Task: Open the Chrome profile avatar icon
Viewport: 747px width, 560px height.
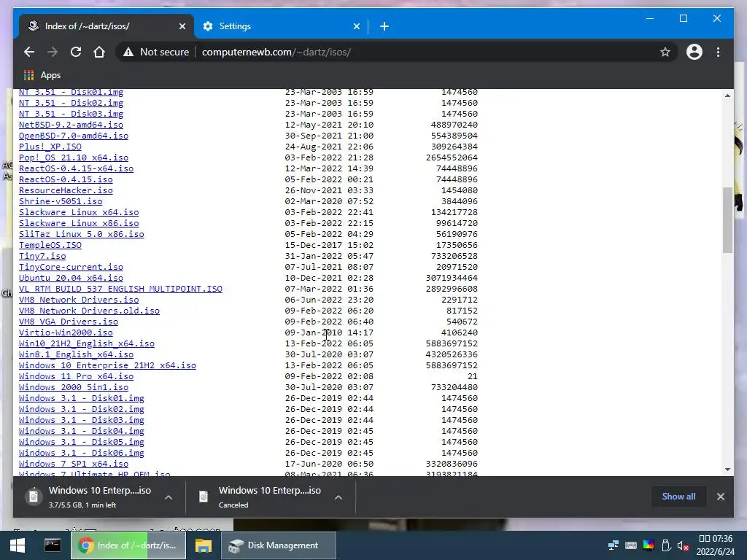Action: (x=694, y=52)
